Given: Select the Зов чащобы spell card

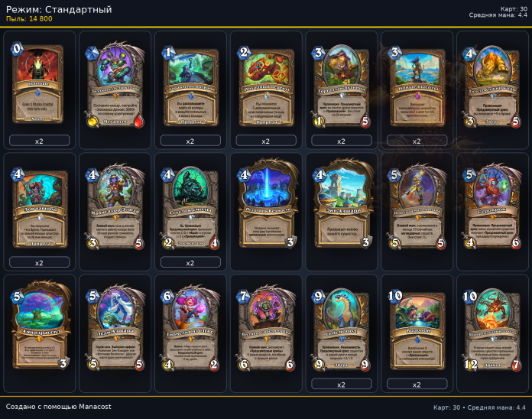Looking at the screenshot, I should (x=39, y=207).
